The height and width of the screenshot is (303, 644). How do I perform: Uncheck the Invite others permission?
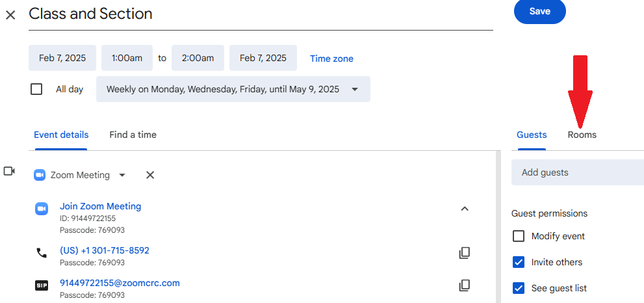(x=519, y=262)
